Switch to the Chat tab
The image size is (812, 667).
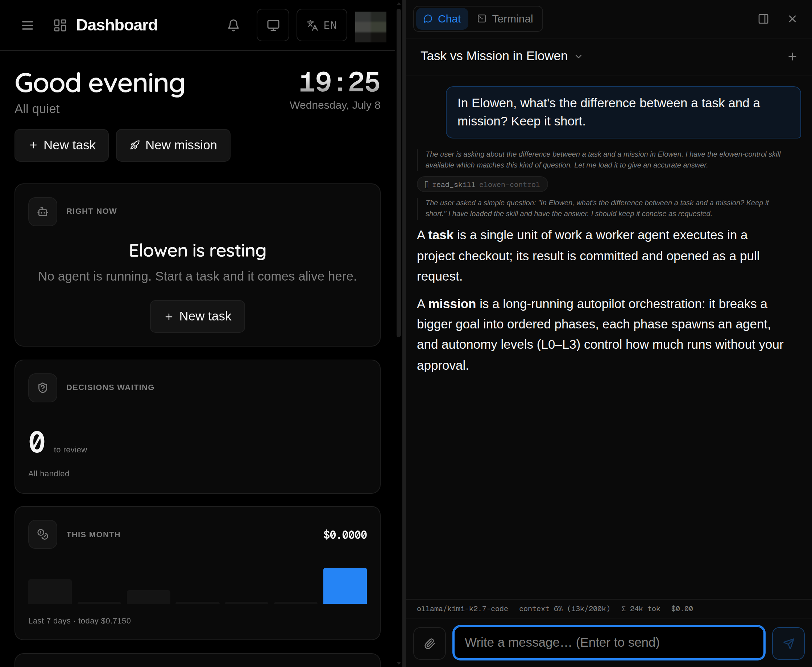pos(442,19)
